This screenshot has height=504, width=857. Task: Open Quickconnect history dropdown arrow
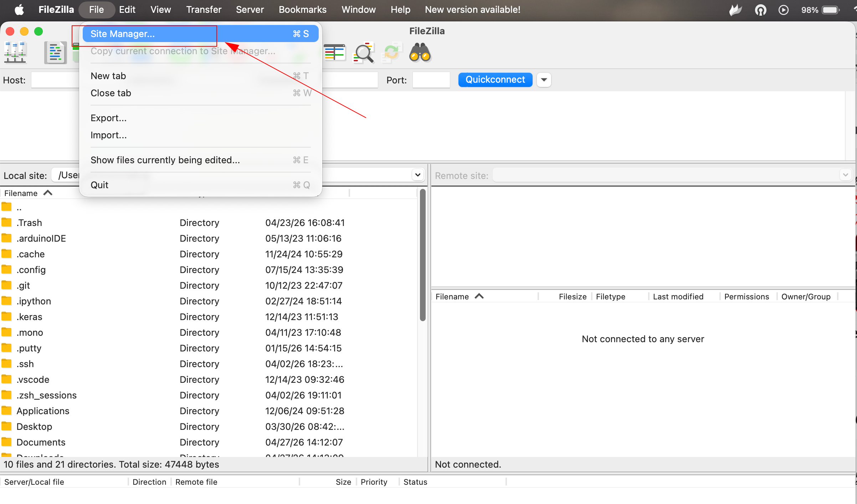coord(544,80)
